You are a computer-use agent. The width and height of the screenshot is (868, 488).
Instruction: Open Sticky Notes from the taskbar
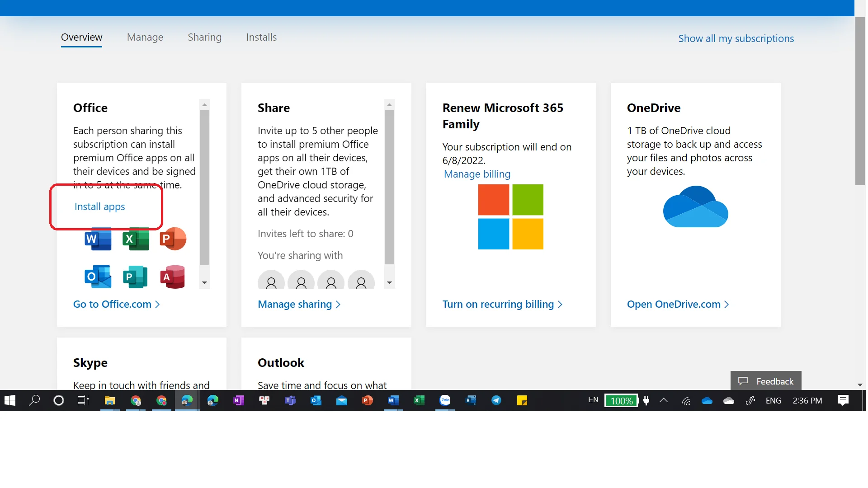[522, 401]
